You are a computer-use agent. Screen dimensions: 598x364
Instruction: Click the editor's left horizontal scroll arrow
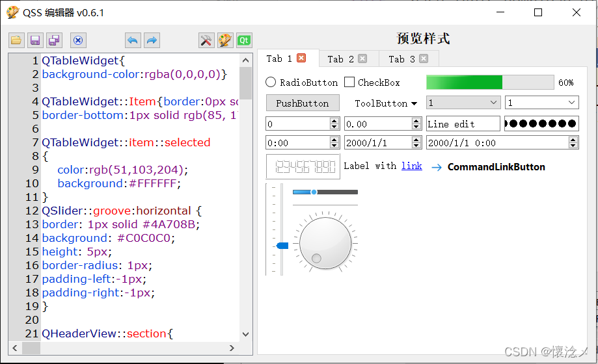[x=15, y=348]
